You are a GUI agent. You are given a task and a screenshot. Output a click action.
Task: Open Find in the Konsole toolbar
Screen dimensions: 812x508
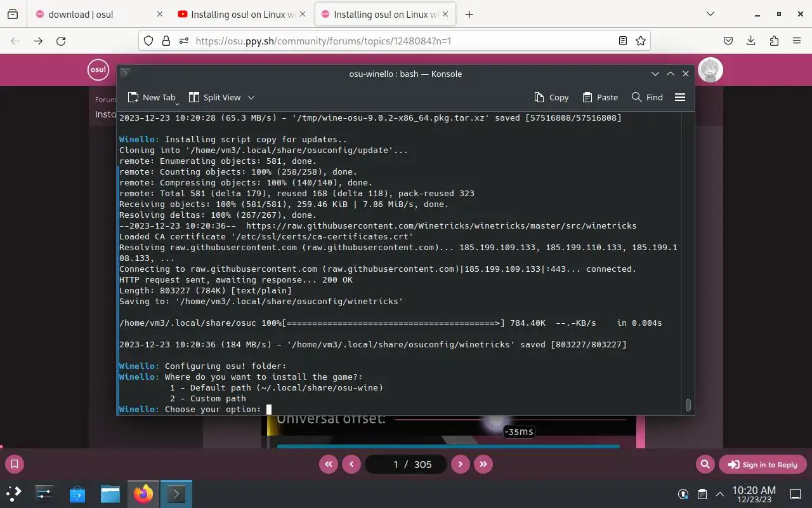tap(647, 97)
